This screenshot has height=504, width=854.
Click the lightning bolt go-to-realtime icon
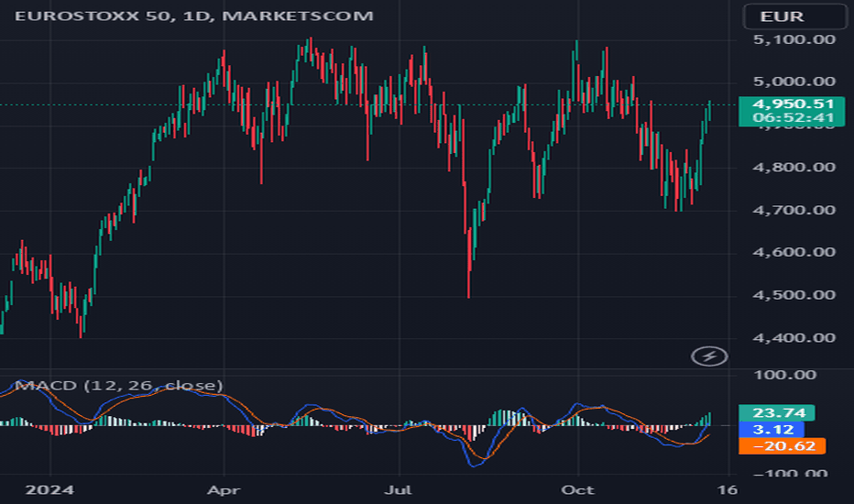[x=709, y=356]
